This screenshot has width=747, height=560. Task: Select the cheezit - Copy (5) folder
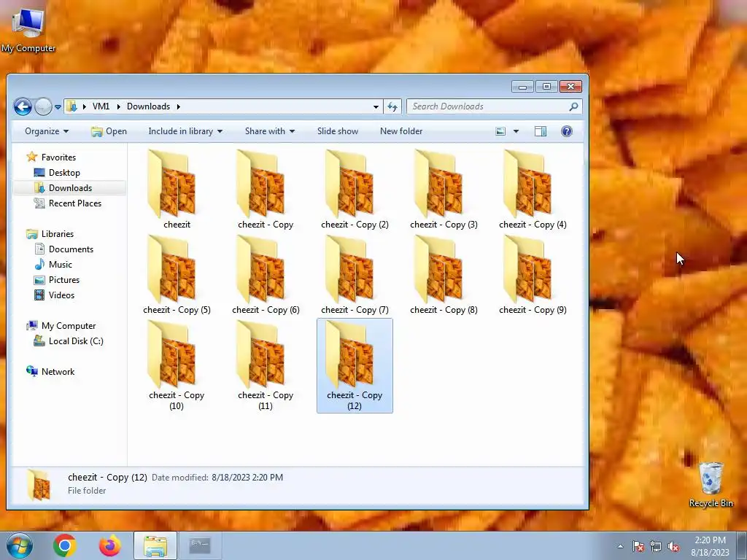(x=177, y=275)
